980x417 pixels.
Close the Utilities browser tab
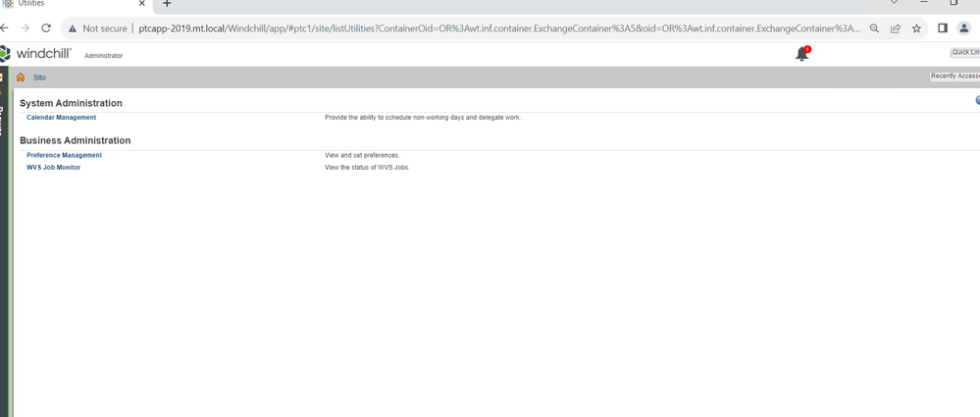142,4
